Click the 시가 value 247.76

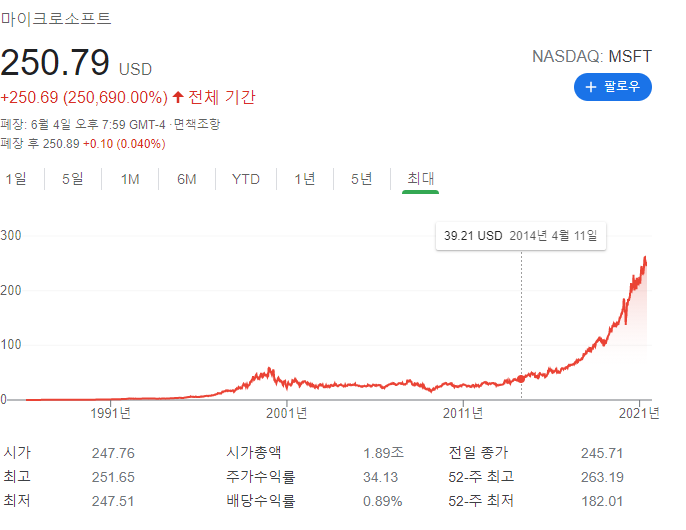113,453
